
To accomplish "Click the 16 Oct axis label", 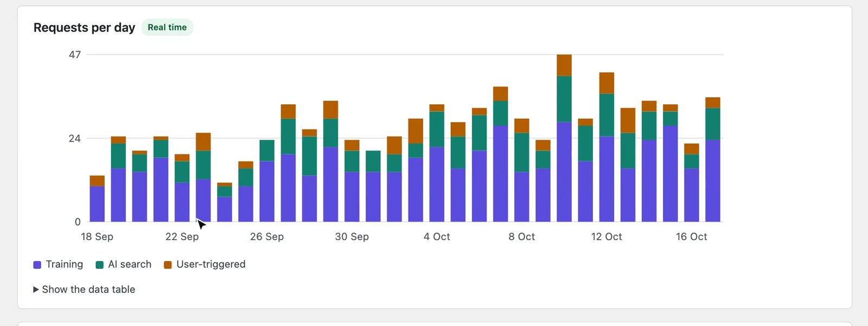I will pos(692,236).
